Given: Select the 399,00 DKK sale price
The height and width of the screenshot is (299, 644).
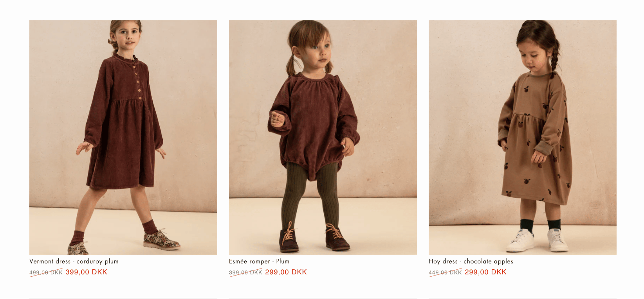Looking at the screenshot, I should coord(86,272).
